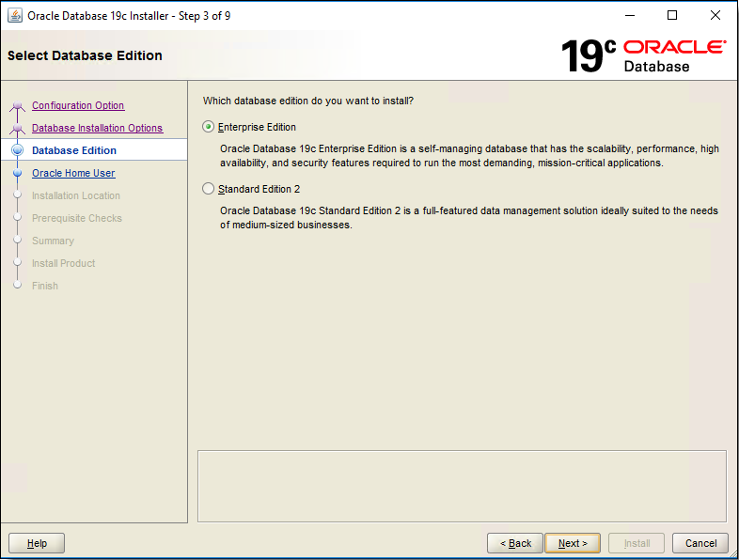The width and height of the screenshot is (739, 560).
Task: Maximize the installer window
Action: pyautogui.click(x=672, y=16)
